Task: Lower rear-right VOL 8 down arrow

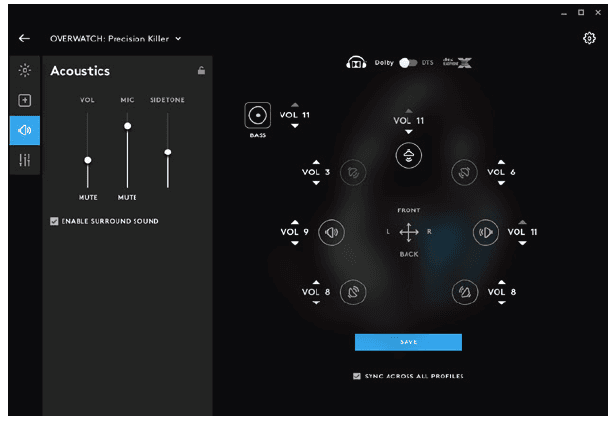Action: click(x=502, y=303)
